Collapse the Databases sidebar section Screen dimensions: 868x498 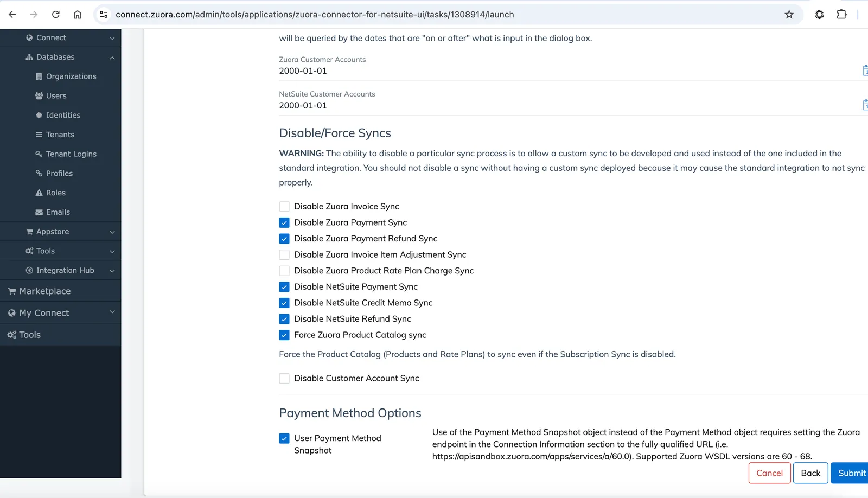click(61, 57)
